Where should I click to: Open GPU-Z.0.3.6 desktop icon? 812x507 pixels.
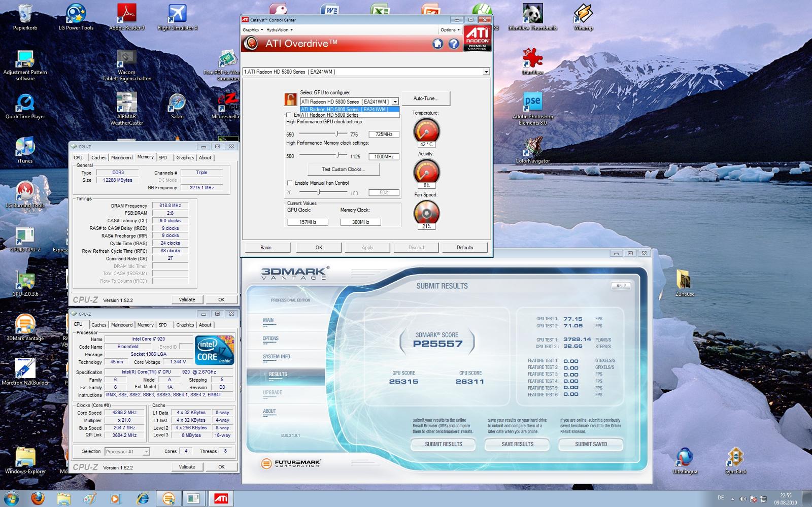tap(25, 284)
